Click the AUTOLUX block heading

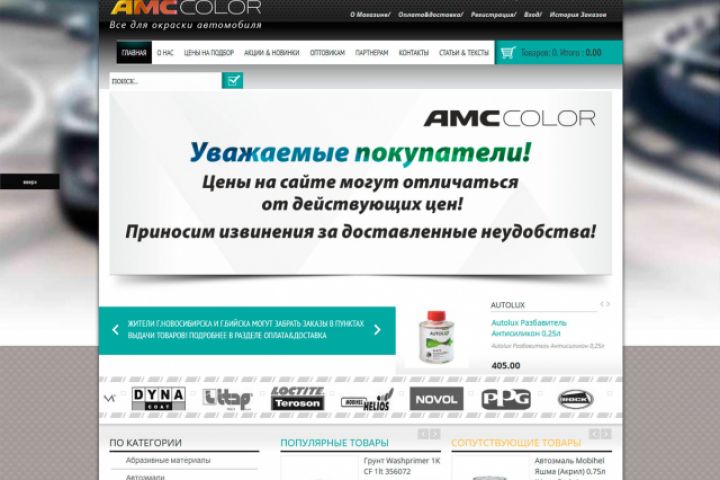click(x=507, y=305)
